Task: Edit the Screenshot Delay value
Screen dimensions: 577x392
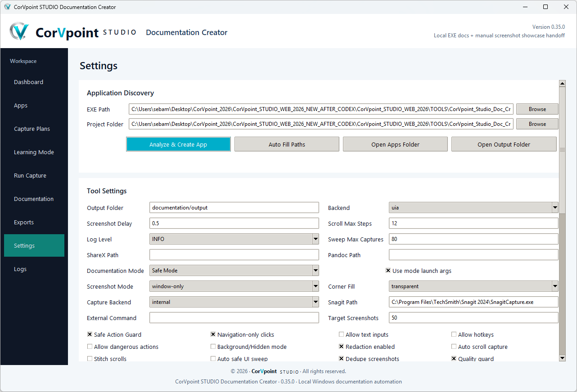Action: pyautogui.click(x=234, y=223)
